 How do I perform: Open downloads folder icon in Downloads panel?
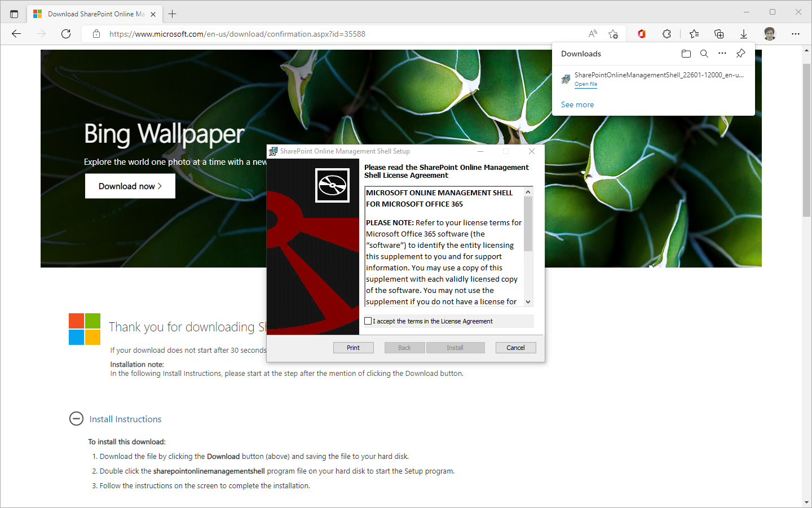click(686, 54)
